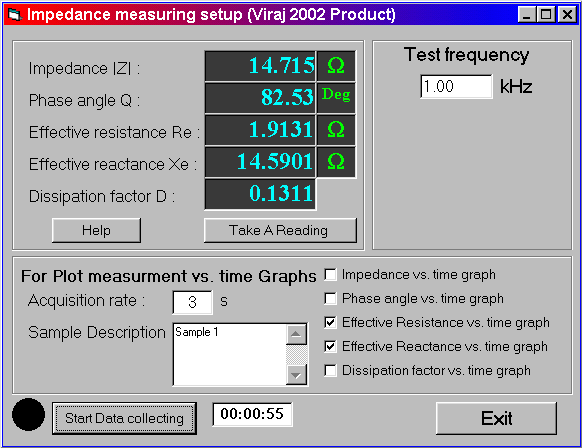Screen dimensions: 582x448
Task: Click the Sample Description scrollbar track
Action: [296, 354]
